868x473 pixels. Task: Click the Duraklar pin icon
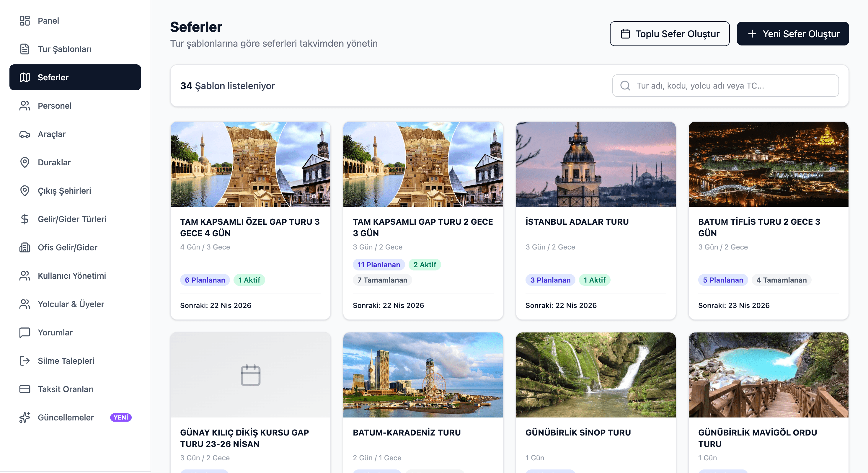(x=25, y=162)
